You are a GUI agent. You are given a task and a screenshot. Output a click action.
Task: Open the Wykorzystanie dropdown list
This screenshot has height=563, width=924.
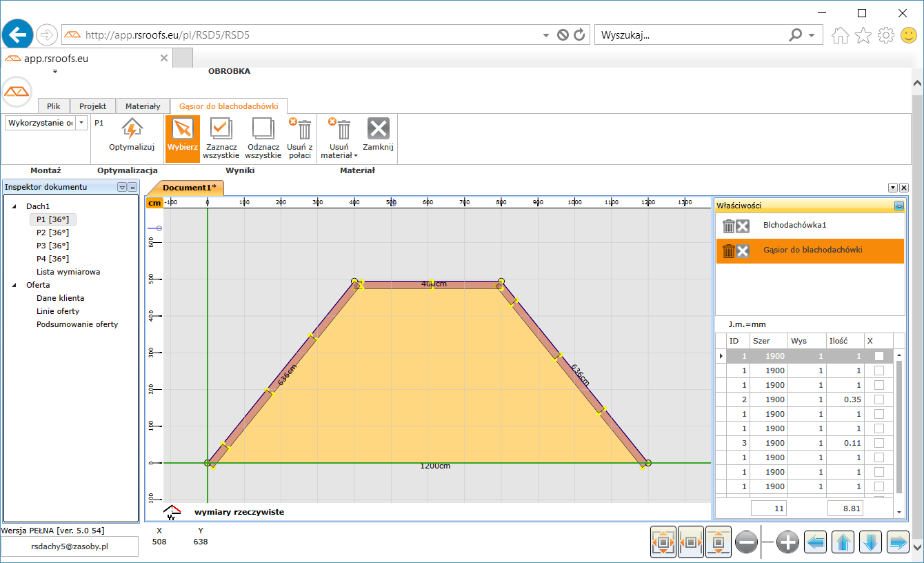point(82,123)
